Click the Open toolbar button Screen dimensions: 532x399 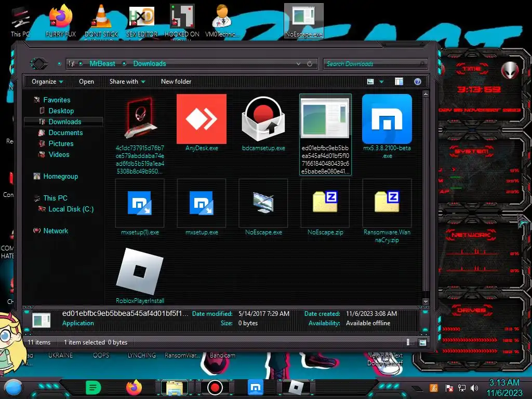[87, 82]
